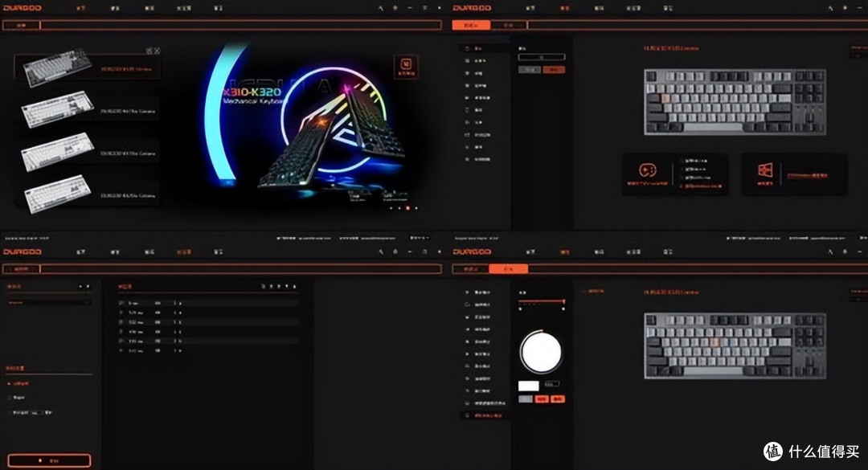
Task: Click first icon in macro list header
Action: (81, 286)
